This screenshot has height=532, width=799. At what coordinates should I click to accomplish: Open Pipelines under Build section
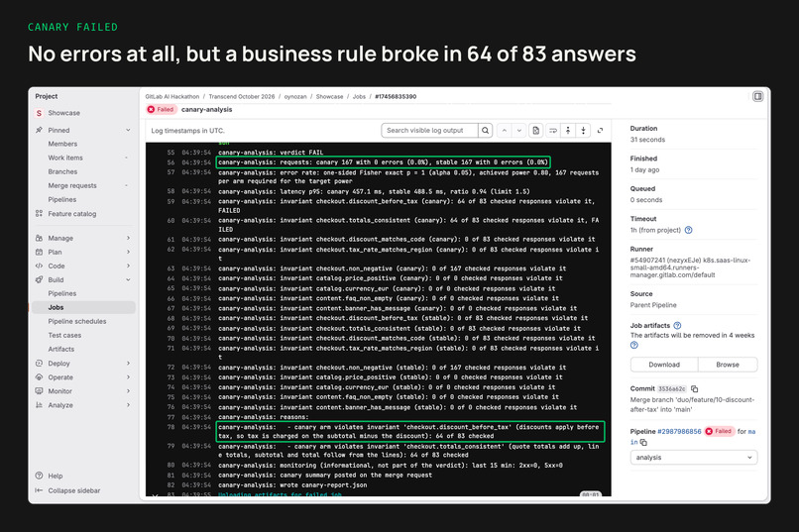click(62, 293)
